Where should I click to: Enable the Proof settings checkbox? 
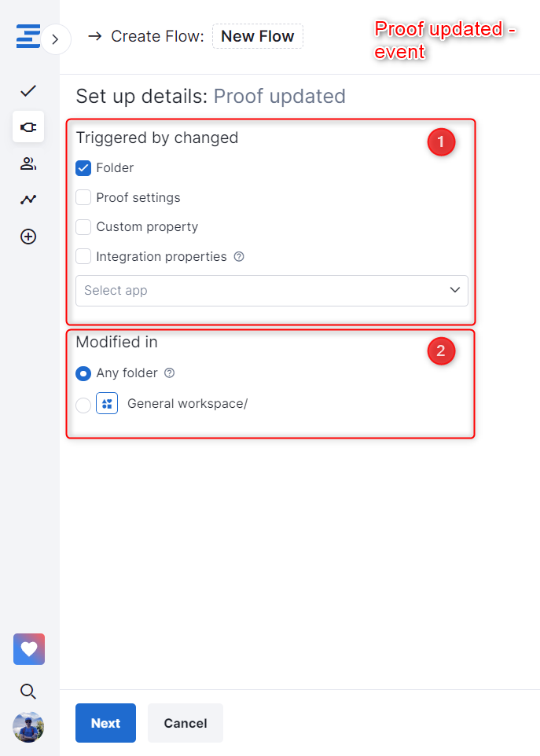pos(83,197)
